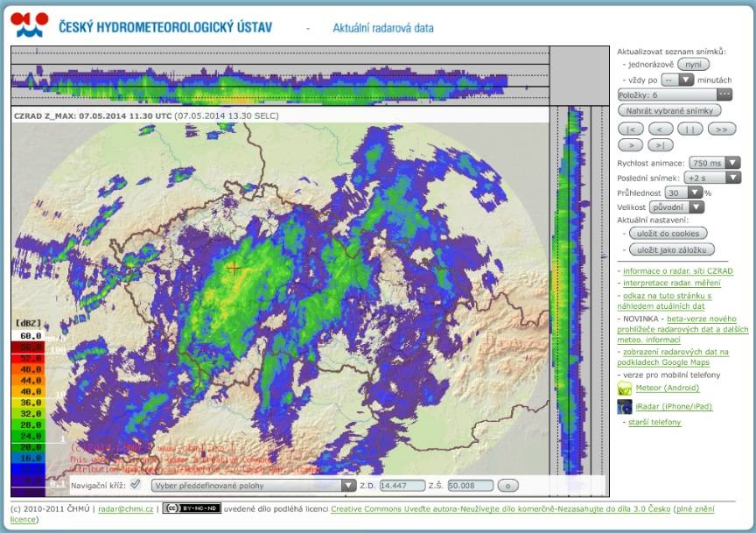
Task: Click the 'o' button beside coordinates
Action: pyautogui.click(x=507, y=485)
